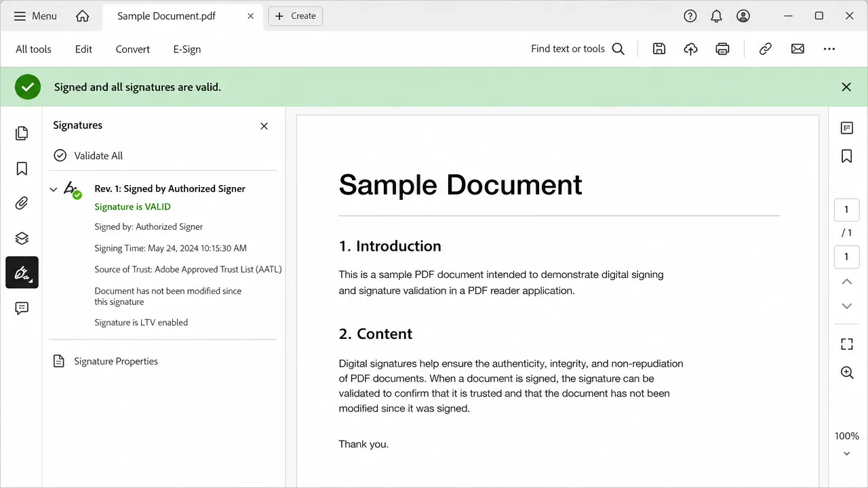
Task: Click Document has not been modified text
Action: 167,296
